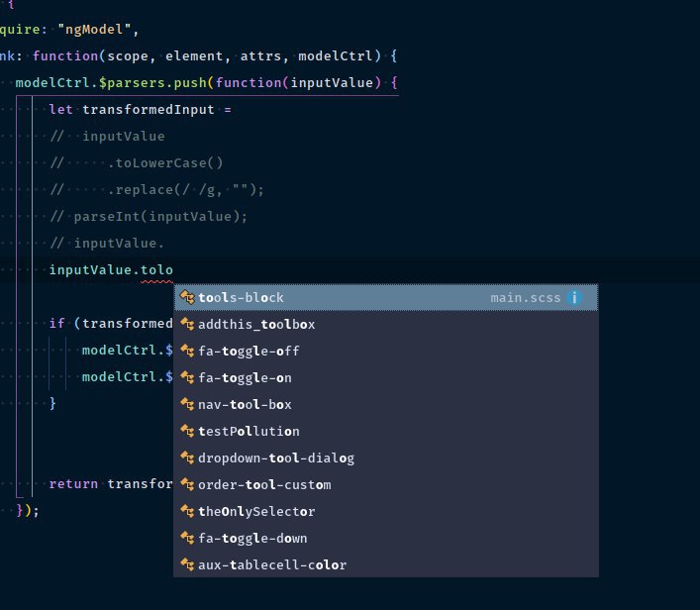Click the symbol icon beside testPollution
Image resolution: width=700 pixels, height=610 pixels.
(187, 432)
